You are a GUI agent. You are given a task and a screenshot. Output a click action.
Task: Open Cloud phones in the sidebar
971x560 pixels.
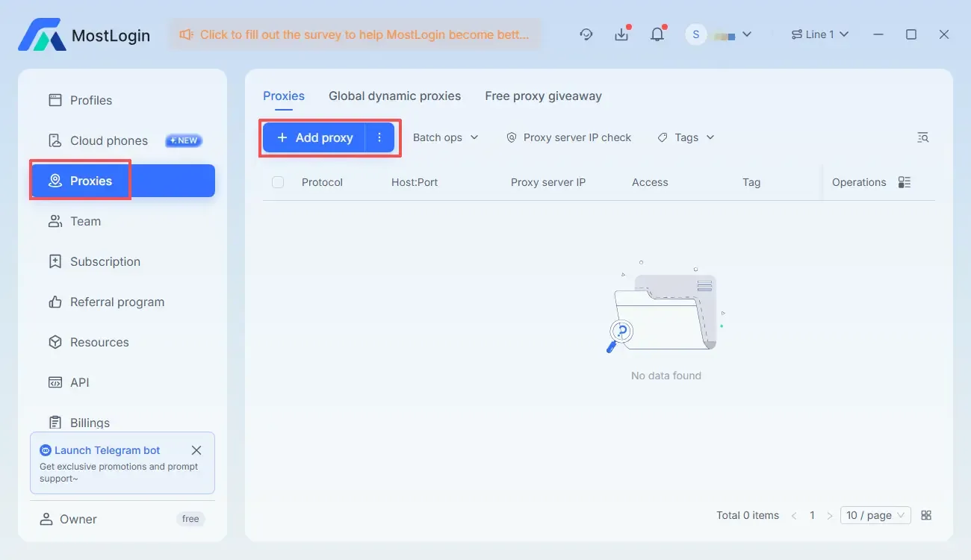click(109, 140)
